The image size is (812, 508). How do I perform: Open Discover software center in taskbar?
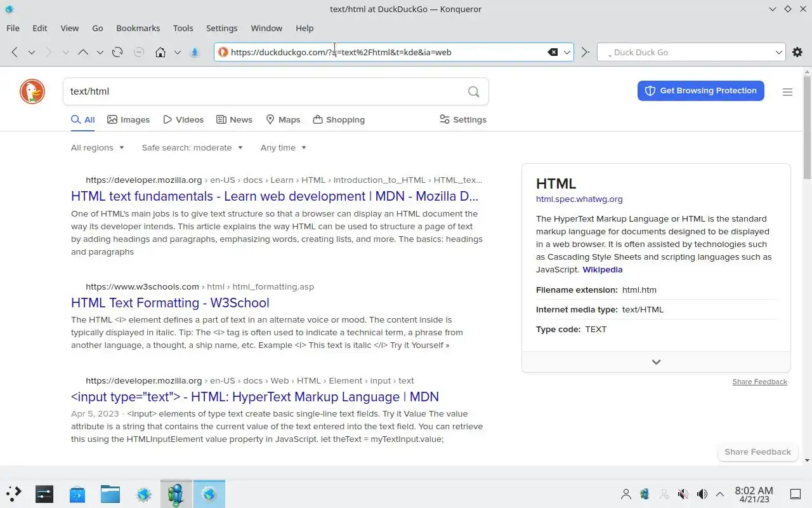77,493
